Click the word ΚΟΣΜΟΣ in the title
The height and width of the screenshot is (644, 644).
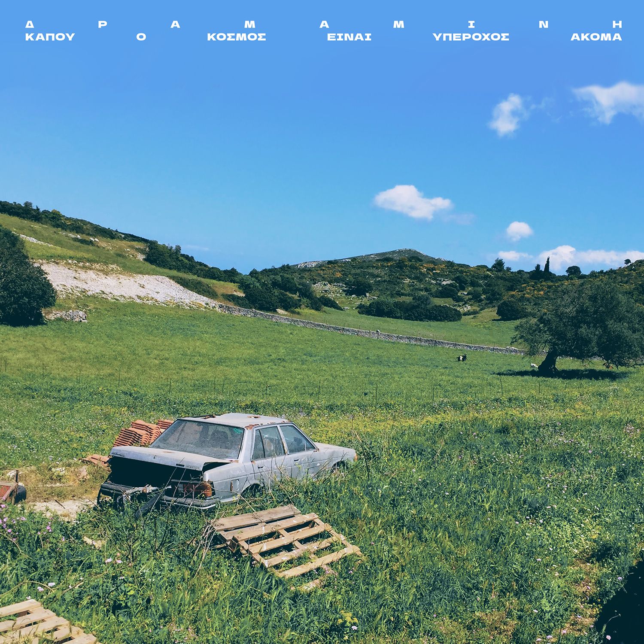[x=236, y=37]
